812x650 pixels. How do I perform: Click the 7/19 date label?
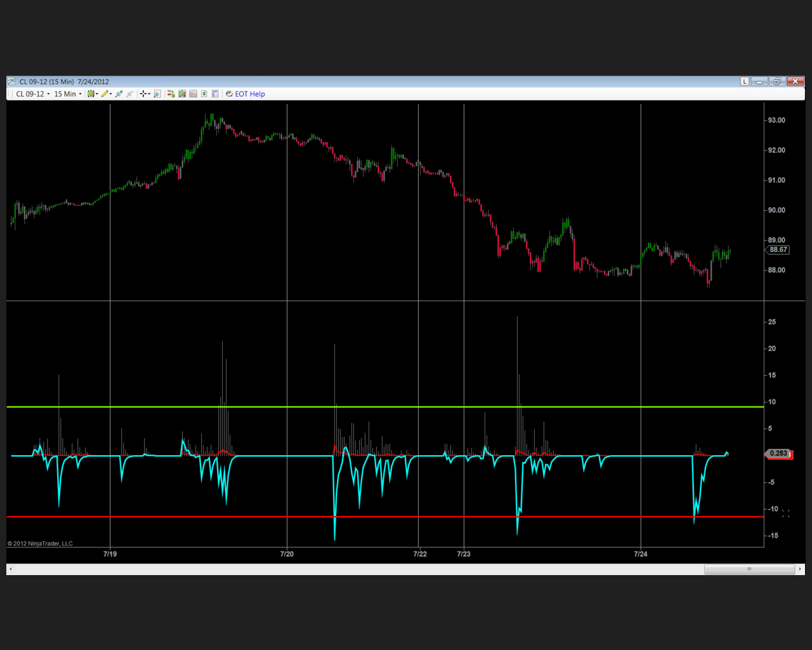pyautogui.click(x=110, y=554)
